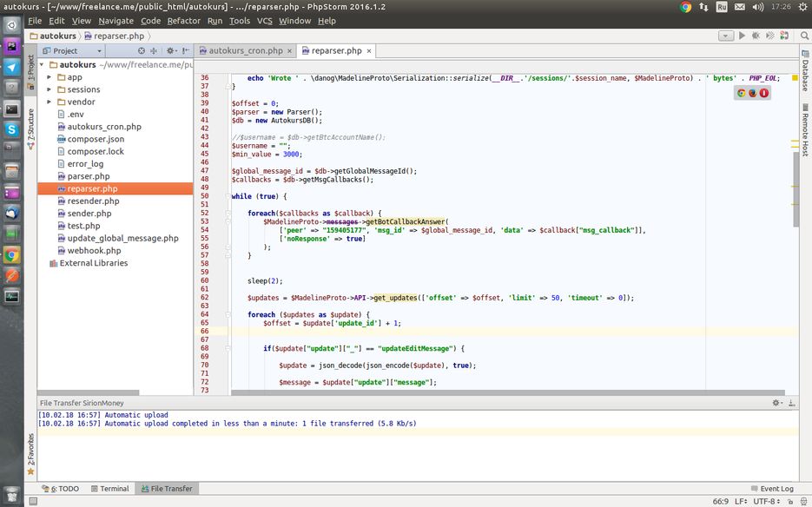Toggle the Favorites tool window
Viewport: 812px width, 507px height.
point(30,454)
